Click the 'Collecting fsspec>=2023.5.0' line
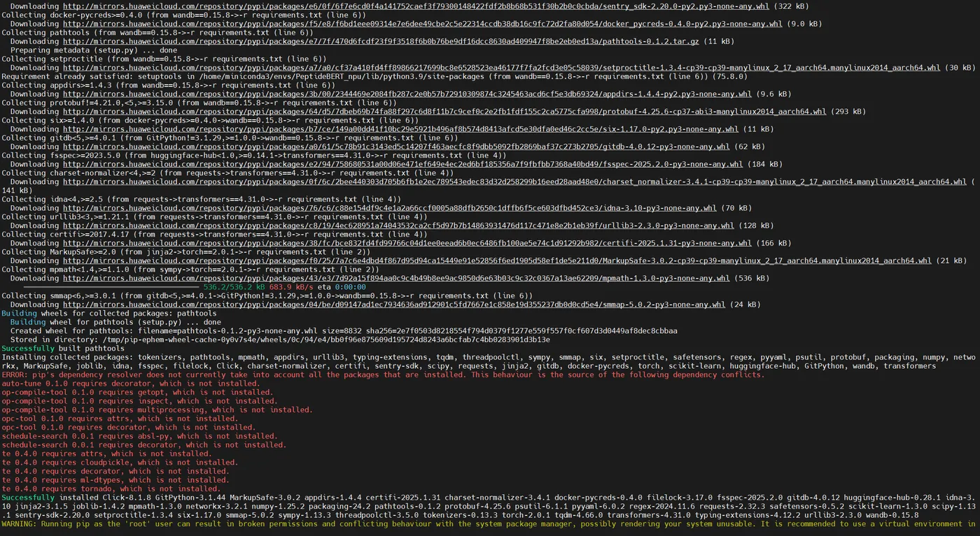The width and height of the screenshot is (980, 536). [253, 155]
